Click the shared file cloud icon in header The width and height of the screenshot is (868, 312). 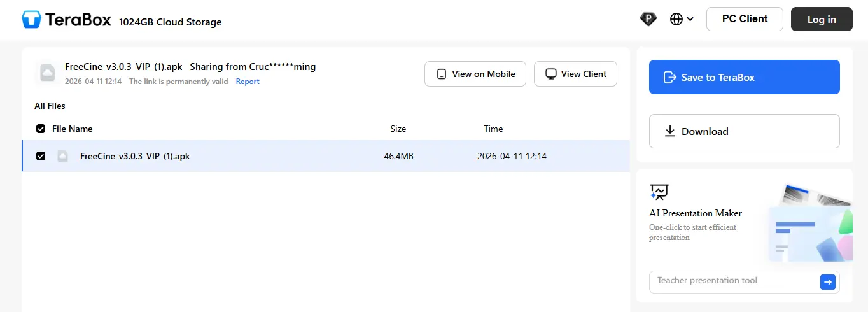point(47,73)
